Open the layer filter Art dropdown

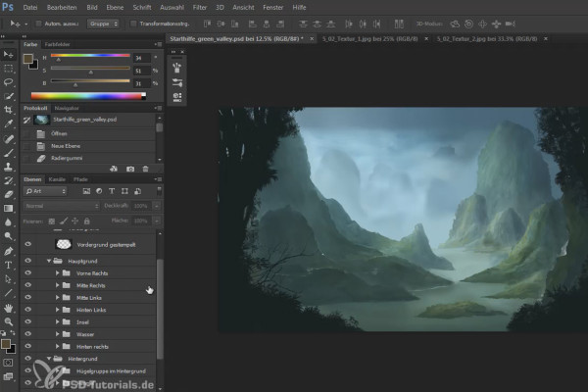tap(45, 191)
